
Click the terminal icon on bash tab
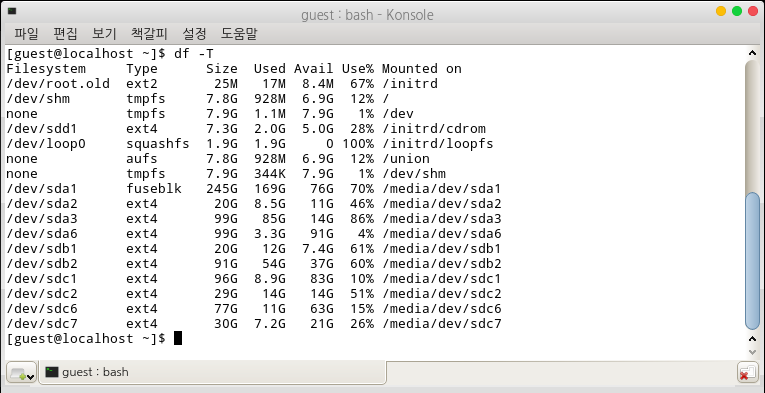(52, 372)
